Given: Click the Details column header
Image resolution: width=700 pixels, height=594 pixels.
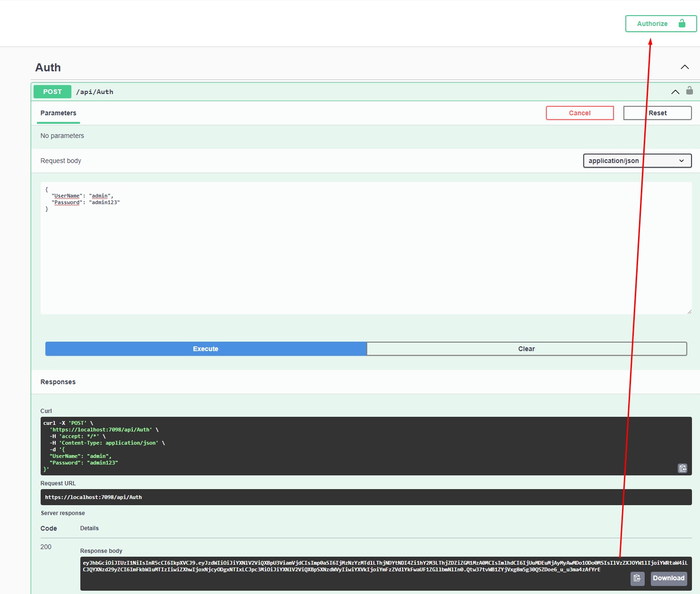Looking at the screenshot, I should [89, 528].
